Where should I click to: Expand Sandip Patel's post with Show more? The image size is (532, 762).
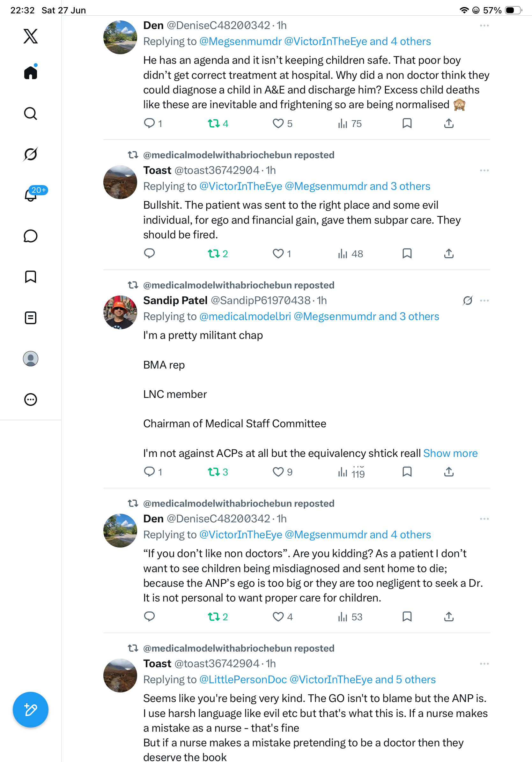[450, 453]
